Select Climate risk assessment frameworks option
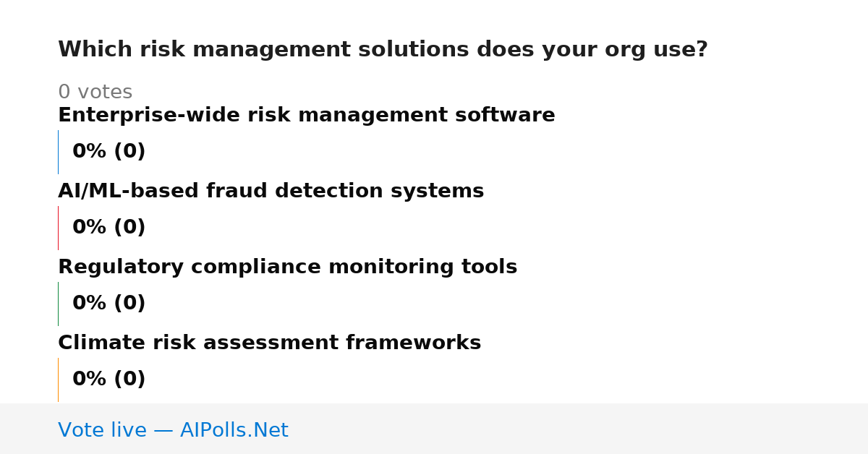Screen dimensions: 868x454 (x=269, y=343)
